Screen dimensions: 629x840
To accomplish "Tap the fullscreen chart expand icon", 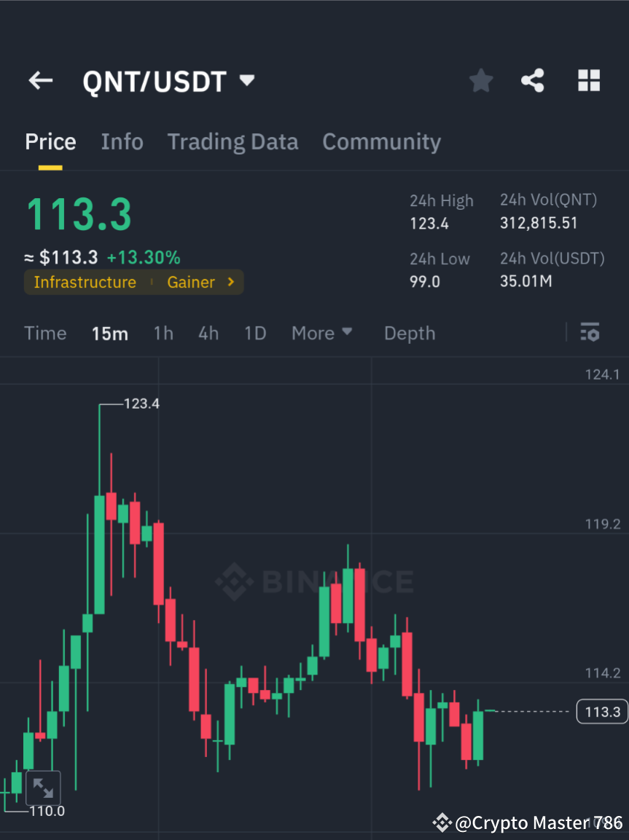I will [x=43, y=788].
